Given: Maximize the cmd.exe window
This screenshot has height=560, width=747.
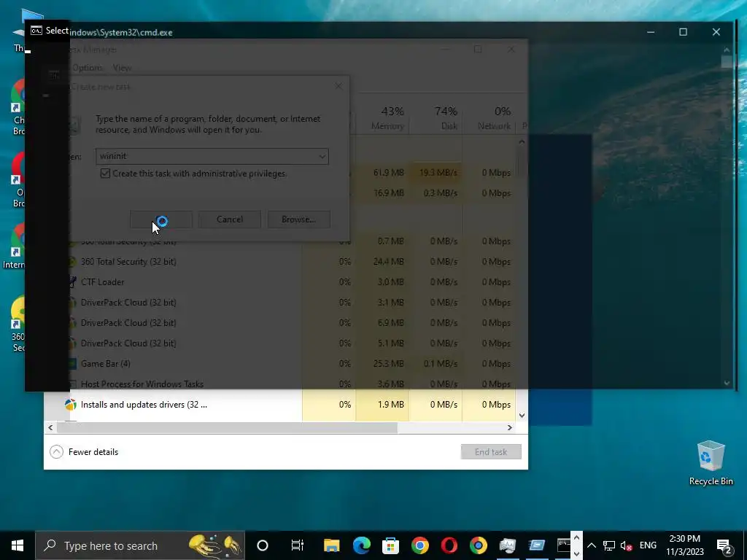Looking at the screenshot, I should (x=683, y=32).
